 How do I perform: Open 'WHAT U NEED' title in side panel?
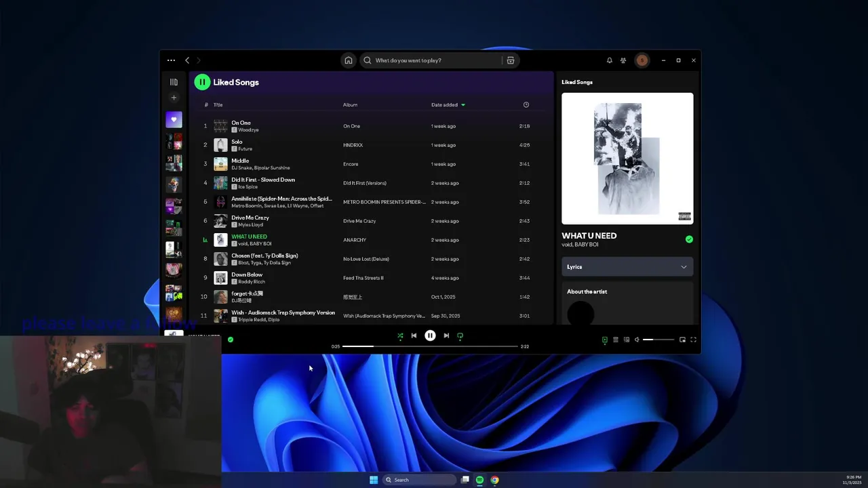point(589,236)
